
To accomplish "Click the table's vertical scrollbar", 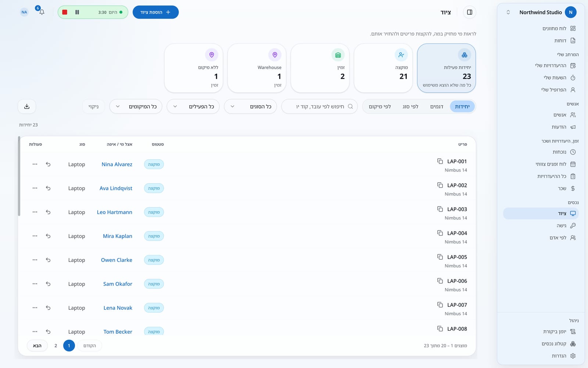I will (x=19, y=176).
